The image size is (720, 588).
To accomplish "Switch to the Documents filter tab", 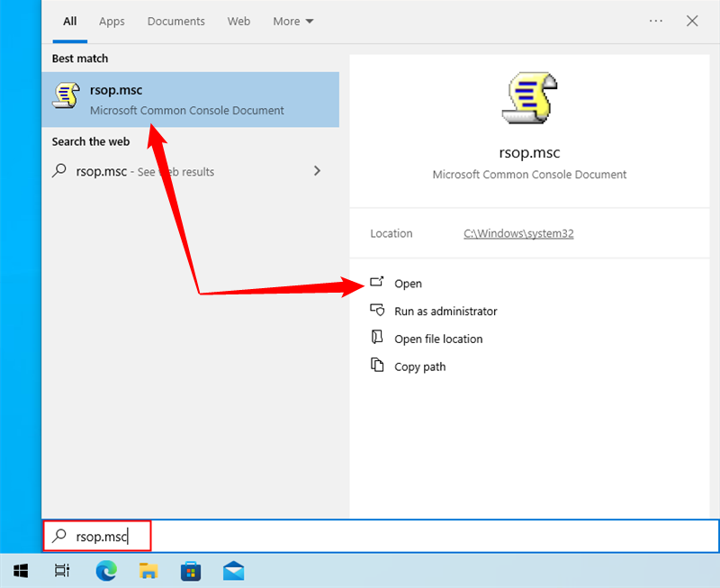I will click(175, 21).
